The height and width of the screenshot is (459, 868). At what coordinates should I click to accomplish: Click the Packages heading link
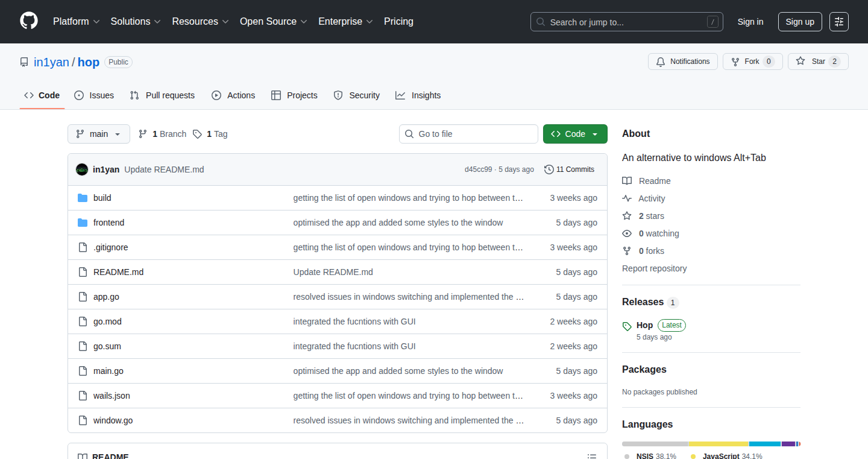[644, 369]
